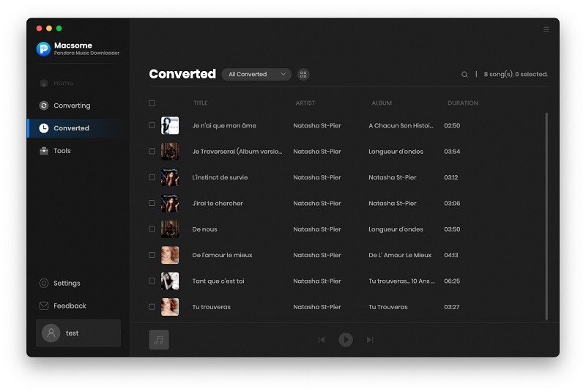Click album art of De nous
Viewport: 586px width, 392px height.
(170, 229)
